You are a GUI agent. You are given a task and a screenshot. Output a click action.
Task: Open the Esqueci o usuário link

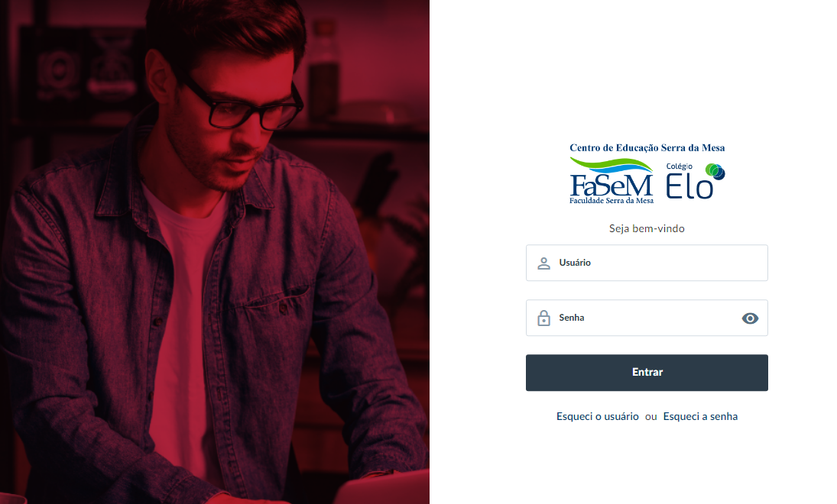(597, 416)
